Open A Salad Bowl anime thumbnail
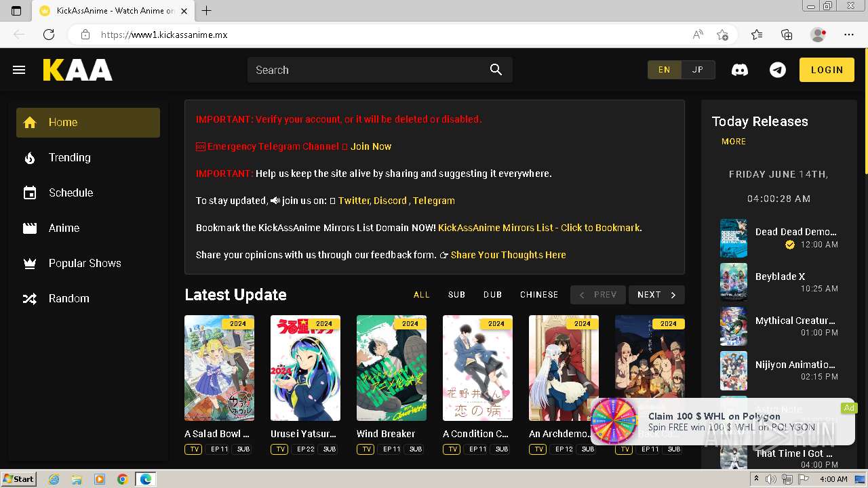This screenshot has width=868, height=488. tap(219, 368)
